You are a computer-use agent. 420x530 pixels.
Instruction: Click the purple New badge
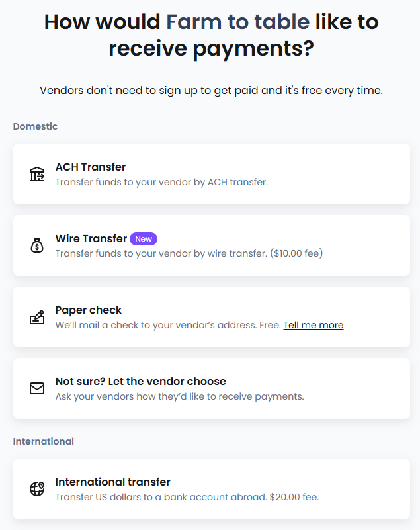[x=144, y=238]
